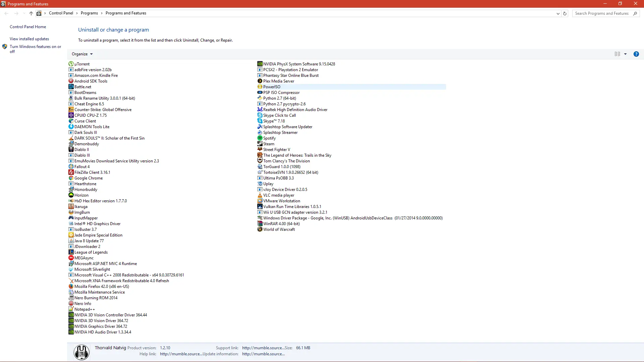Click the NVIDIA Graphics Driver icon
Viewport: 644px width, 362px height.
coord(71,326)
